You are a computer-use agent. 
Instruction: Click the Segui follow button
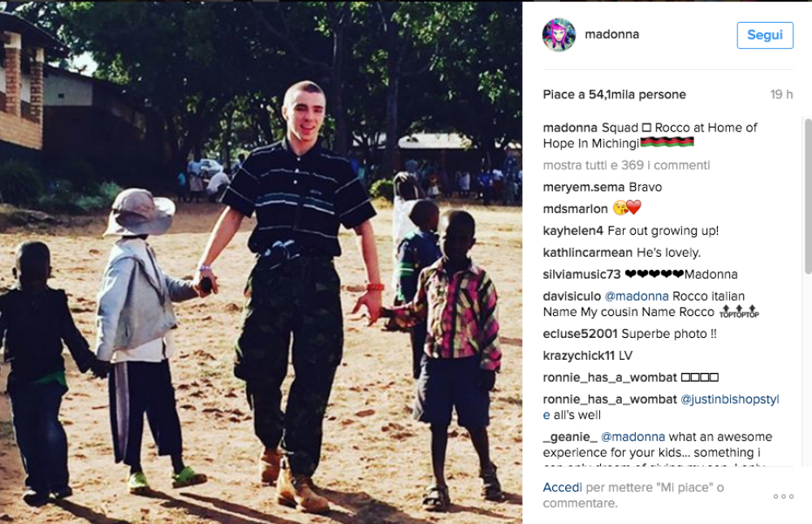click(x=765, y=35)
